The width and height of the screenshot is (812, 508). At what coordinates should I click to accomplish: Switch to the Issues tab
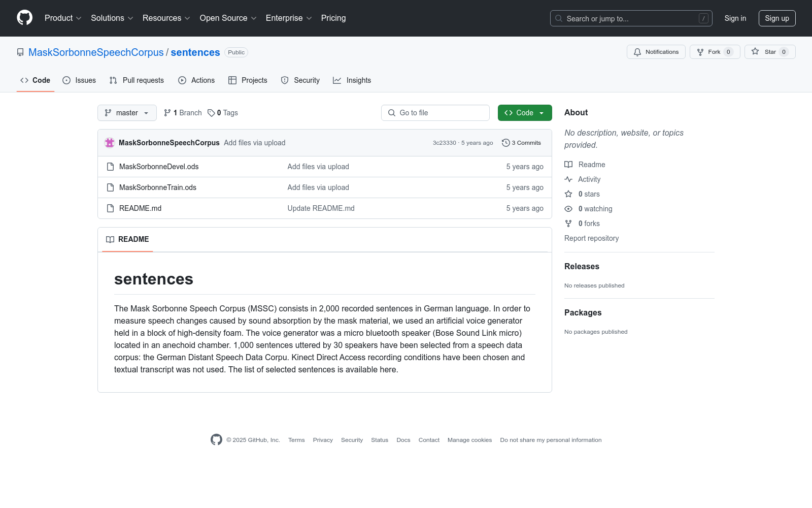(x=79, y=80)
